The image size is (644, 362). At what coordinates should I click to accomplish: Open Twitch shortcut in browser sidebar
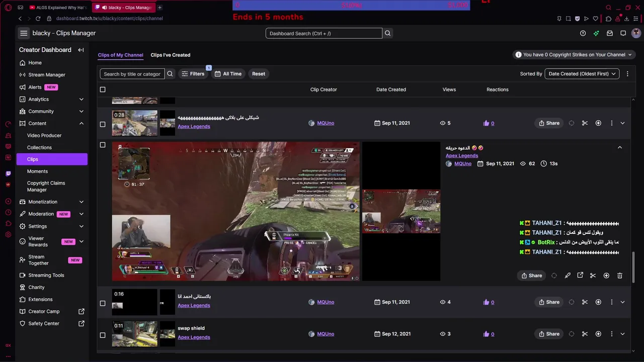point(8,173)
